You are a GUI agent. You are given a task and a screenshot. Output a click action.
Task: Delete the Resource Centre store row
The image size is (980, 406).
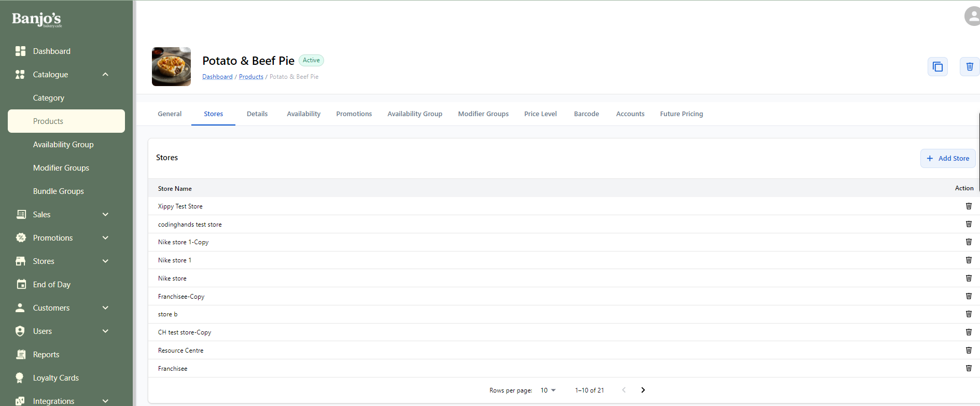click(x=968, y=351)
